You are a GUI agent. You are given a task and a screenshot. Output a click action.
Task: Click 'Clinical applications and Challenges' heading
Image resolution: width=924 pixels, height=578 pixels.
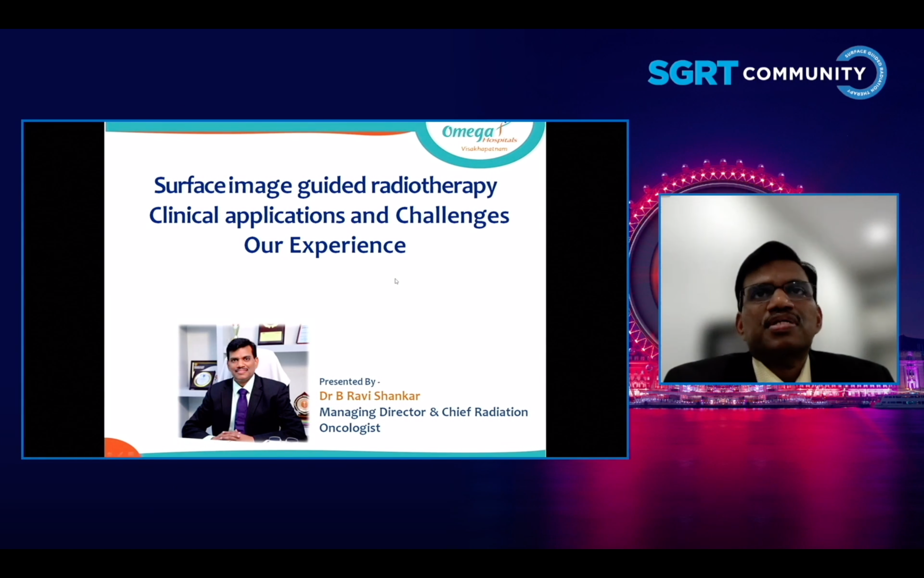click(x=329, y=215)
